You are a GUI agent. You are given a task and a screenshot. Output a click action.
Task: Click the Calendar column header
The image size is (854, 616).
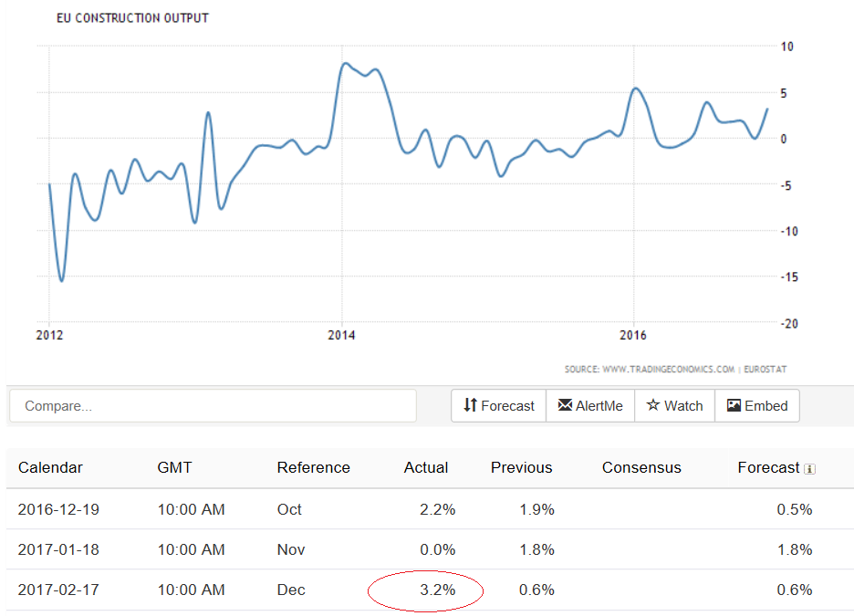[x=50, y=467]
